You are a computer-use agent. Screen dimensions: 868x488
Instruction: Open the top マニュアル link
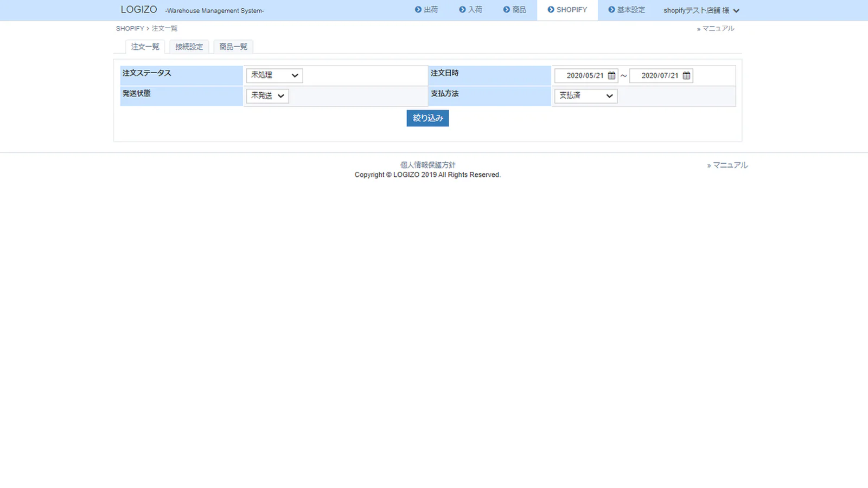716,28
